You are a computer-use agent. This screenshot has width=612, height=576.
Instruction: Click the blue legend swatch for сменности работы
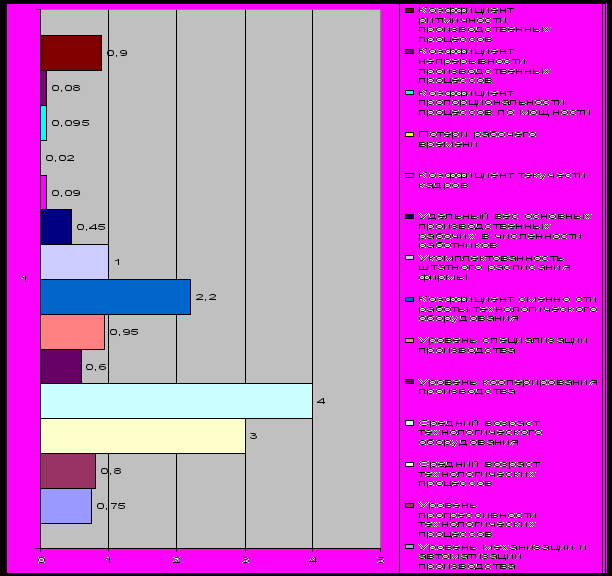[x=409, y=299]
